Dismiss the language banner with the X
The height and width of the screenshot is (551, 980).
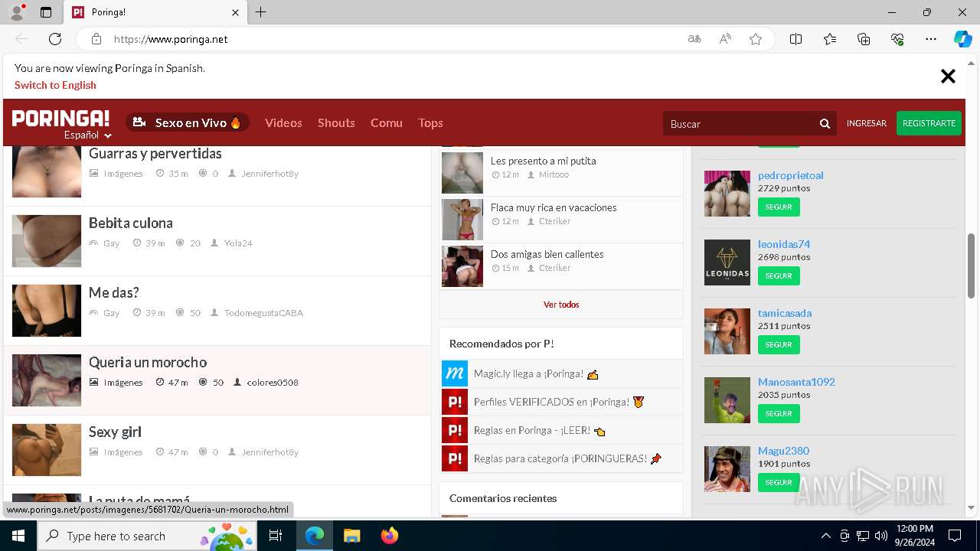pyautogui.click(x=948, y=76)
